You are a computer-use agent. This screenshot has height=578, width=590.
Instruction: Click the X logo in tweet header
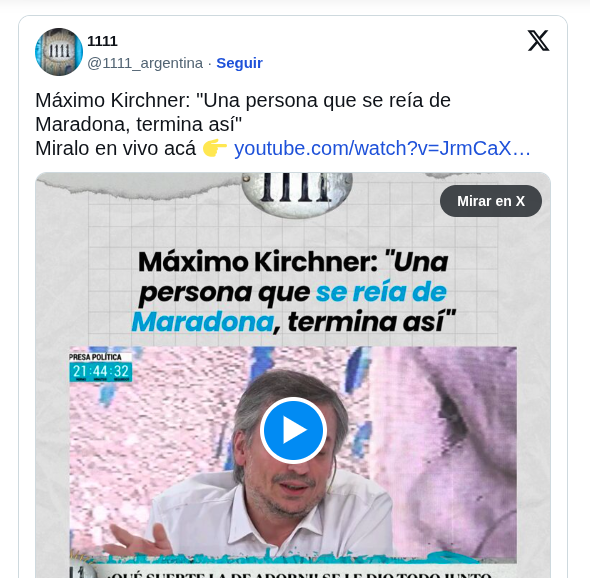click(x=538, y=41)
